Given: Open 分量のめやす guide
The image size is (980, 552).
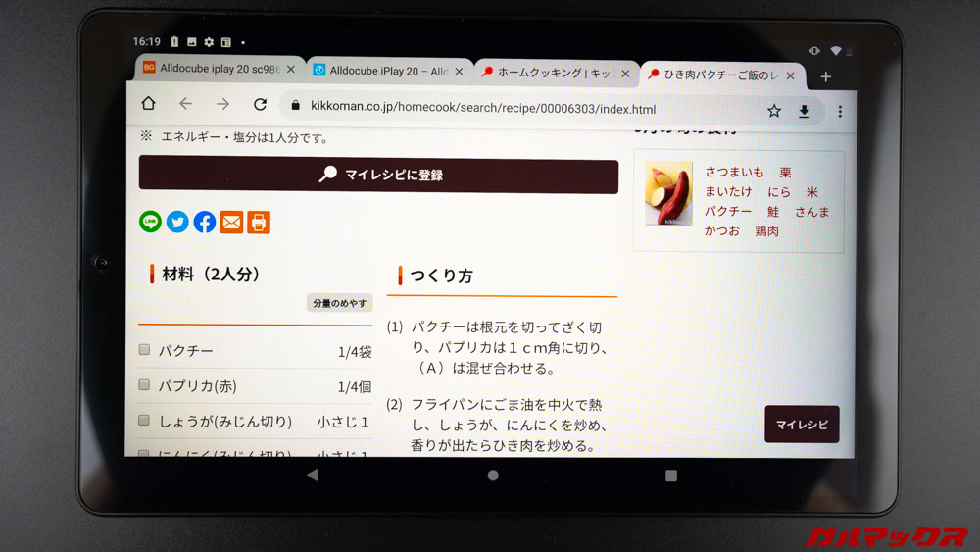Looking at the screenshot, I should [x=339, y=303].
